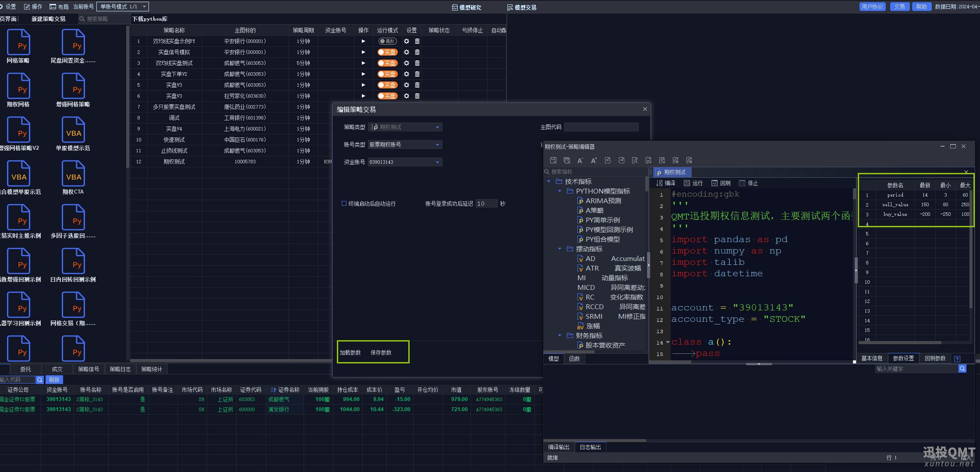Click the save-all icon in strategy editor toolbar
The image size is (980, 472).
pos(567,160)
